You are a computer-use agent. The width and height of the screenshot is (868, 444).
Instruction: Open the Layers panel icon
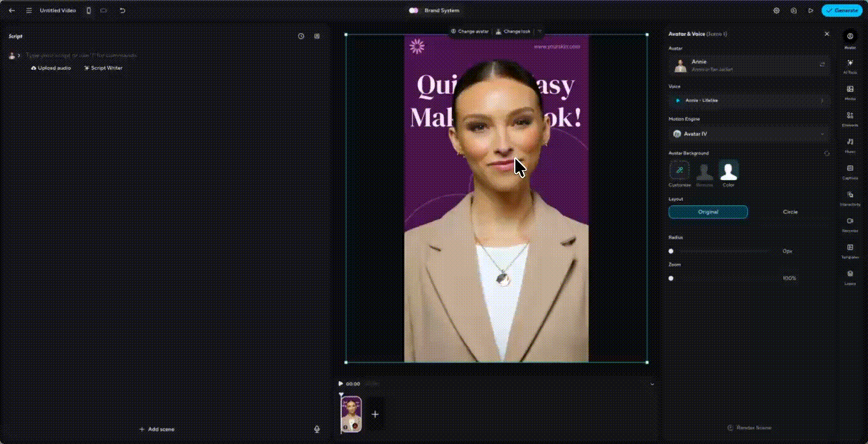pyautogui.click(x=850, y=277)
